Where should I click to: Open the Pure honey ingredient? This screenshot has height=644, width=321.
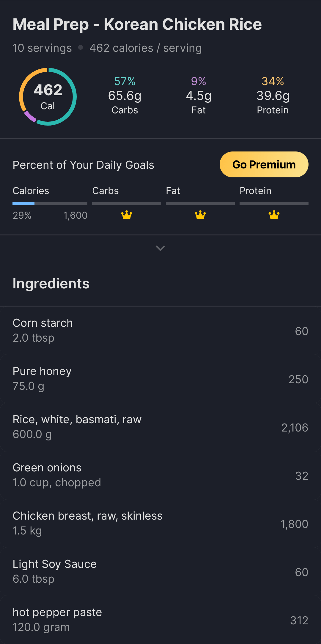coord(160,379)
